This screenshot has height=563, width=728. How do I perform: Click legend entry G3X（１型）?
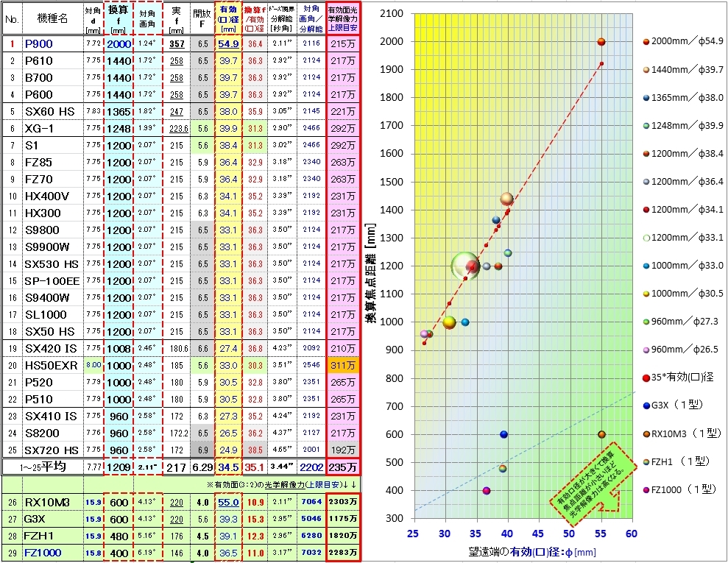click(x=674, y=406)
